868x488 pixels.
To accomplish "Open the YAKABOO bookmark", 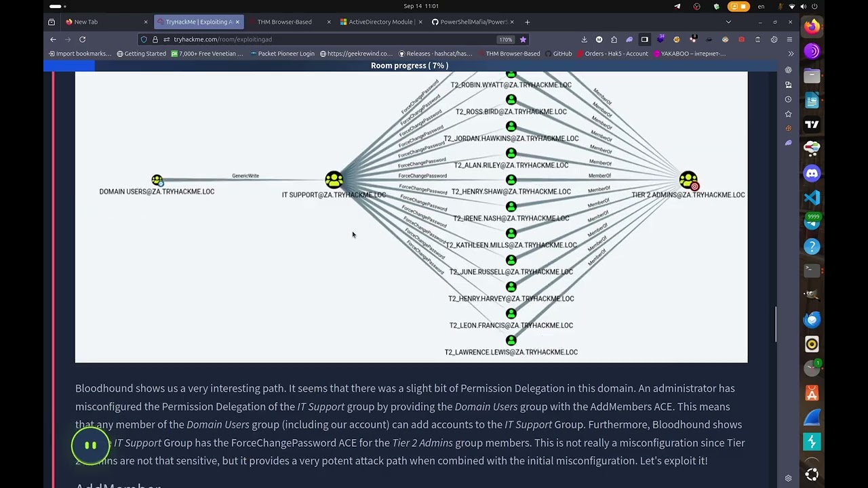I will [x=689, y=54].
